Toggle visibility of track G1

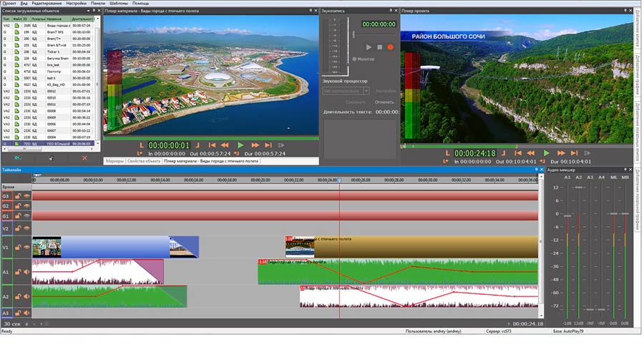pyautogui.click(x=26, y=216)
